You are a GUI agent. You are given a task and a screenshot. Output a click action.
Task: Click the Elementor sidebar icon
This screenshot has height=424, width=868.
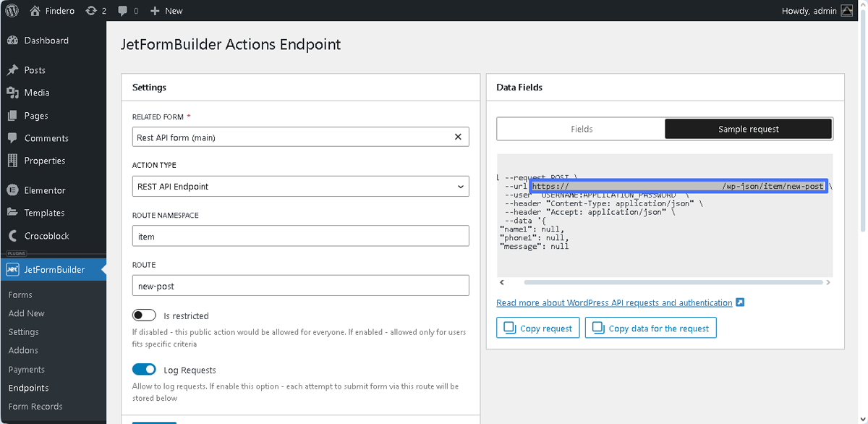pyautogui.click(x=13, y=190)
